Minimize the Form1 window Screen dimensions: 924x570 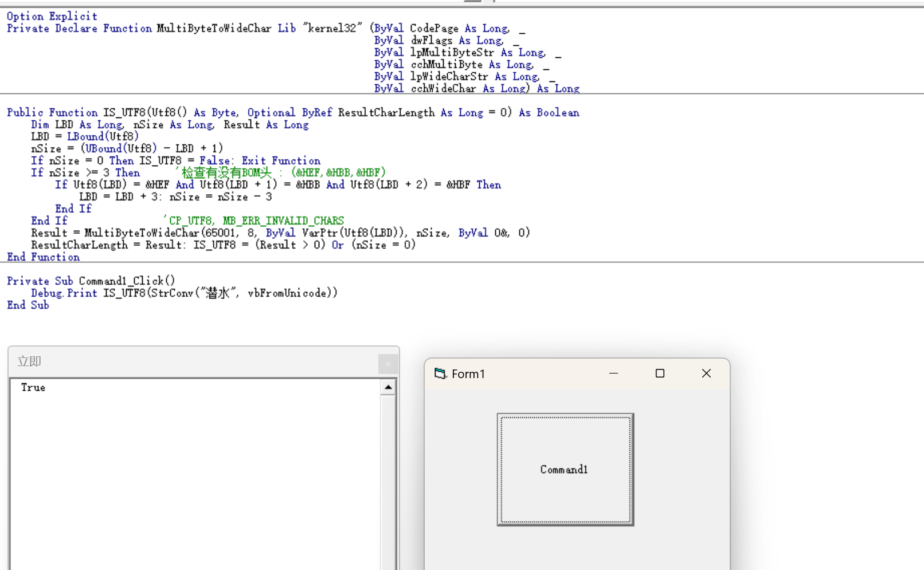(613, 374)
